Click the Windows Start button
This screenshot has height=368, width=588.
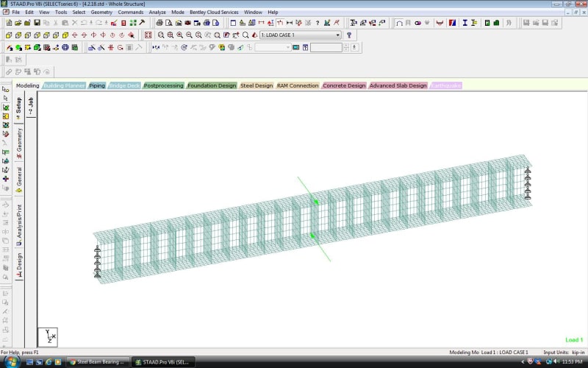coord(11,362)
